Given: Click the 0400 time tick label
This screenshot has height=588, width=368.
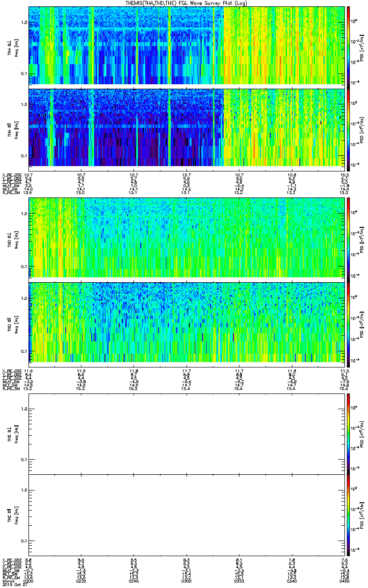Looking at the screenshot, I should (x=344, y=581).
